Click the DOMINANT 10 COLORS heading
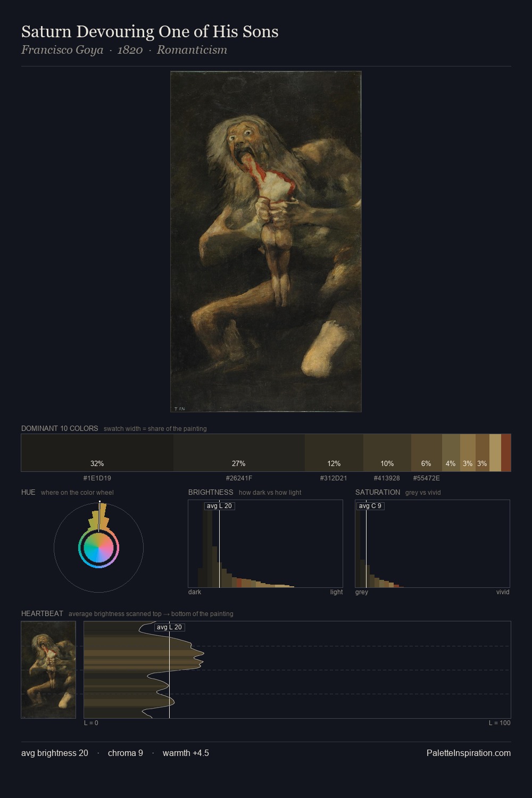Viewport: 532px width, 798px height. (x=60, y=428)
